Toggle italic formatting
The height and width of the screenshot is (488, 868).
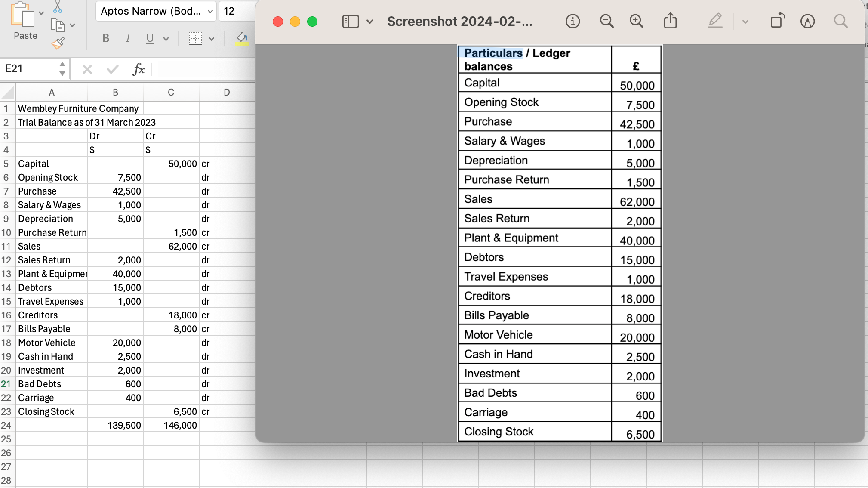pos(128,38)
